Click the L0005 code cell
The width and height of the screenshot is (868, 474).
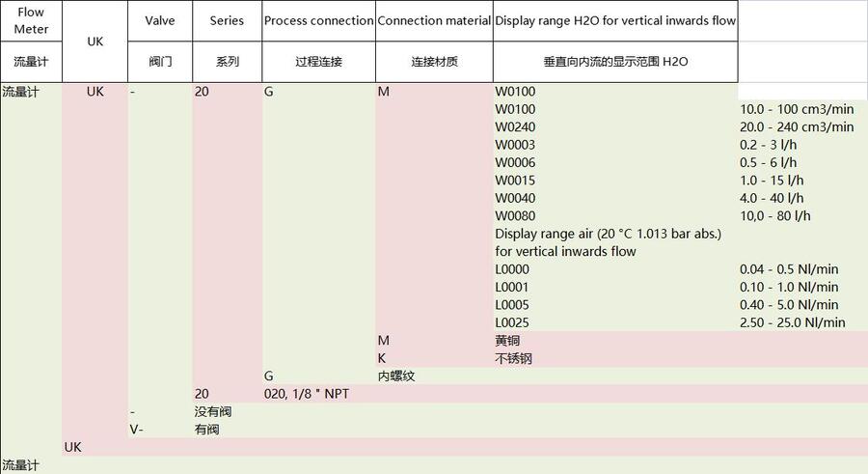click(x=512, y=305)
